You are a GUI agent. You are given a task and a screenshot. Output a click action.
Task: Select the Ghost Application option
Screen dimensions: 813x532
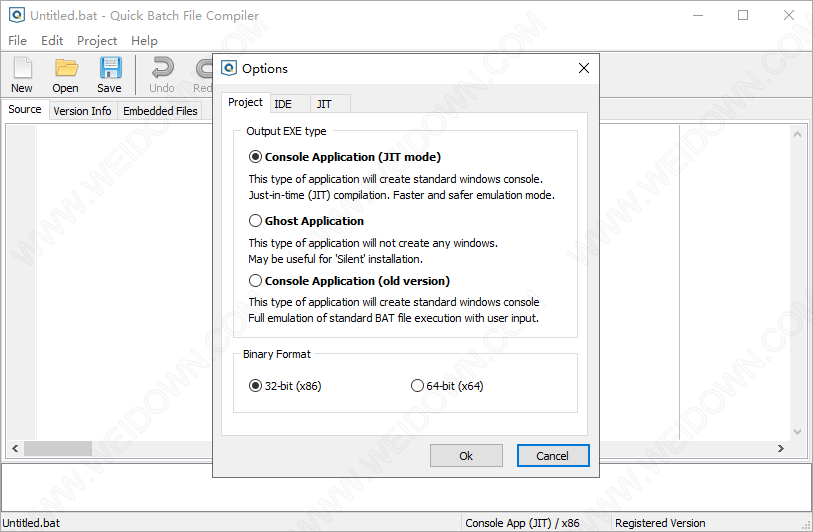256,221
